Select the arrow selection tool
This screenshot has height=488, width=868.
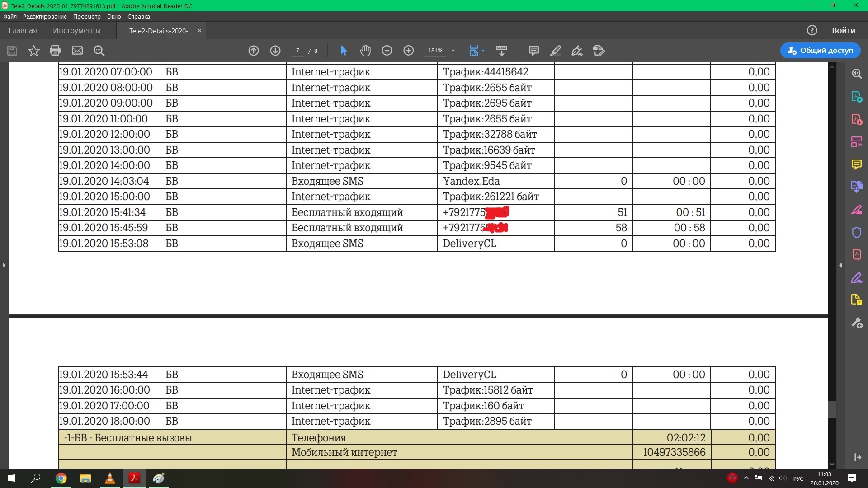(344, 51)
